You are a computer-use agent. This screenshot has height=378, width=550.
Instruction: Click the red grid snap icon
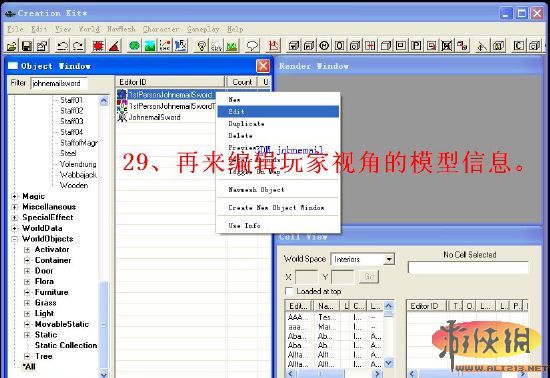[x=98, y=46]
